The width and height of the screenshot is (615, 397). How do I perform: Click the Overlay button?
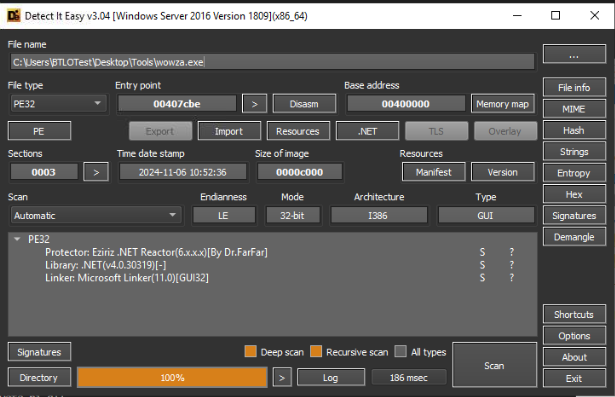point(505,131)
